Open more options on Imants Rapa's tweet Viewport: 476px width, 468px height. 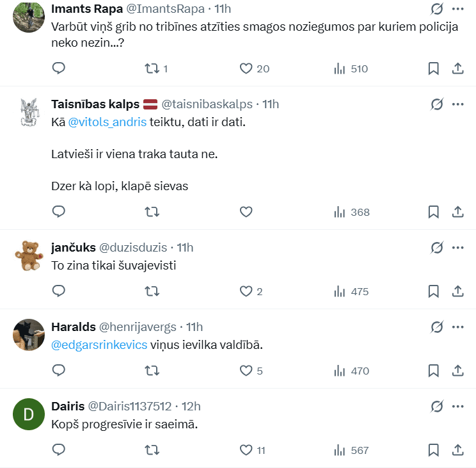pos(458,9)
